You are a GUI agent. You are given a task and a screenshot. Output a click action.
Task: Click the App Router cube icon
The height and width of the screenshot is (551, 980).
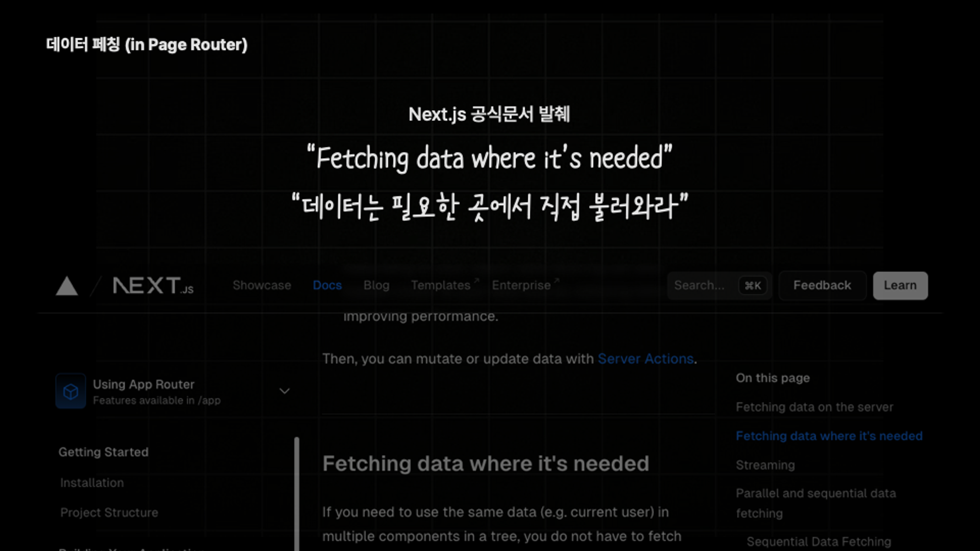click(x=71, y=391)
